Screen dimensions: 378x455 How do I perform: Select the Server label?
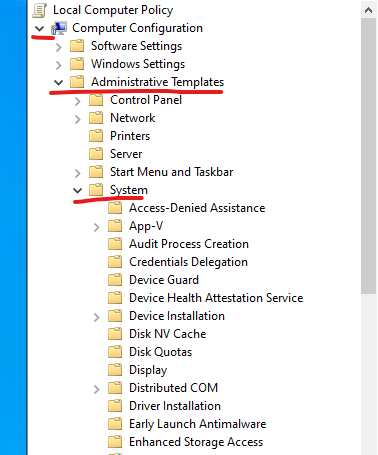pyautogui.click(x=126, y=154)
